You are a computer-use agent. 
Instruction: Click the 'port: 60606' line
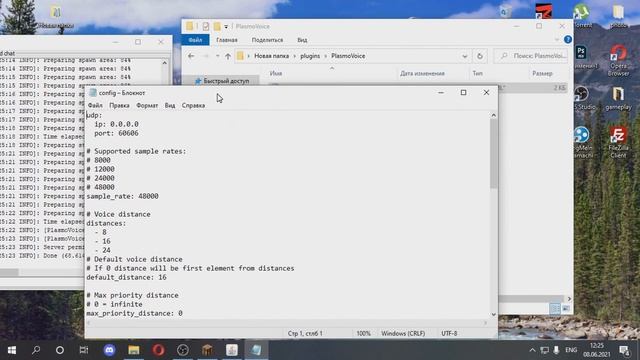click(x=116, y=133)
